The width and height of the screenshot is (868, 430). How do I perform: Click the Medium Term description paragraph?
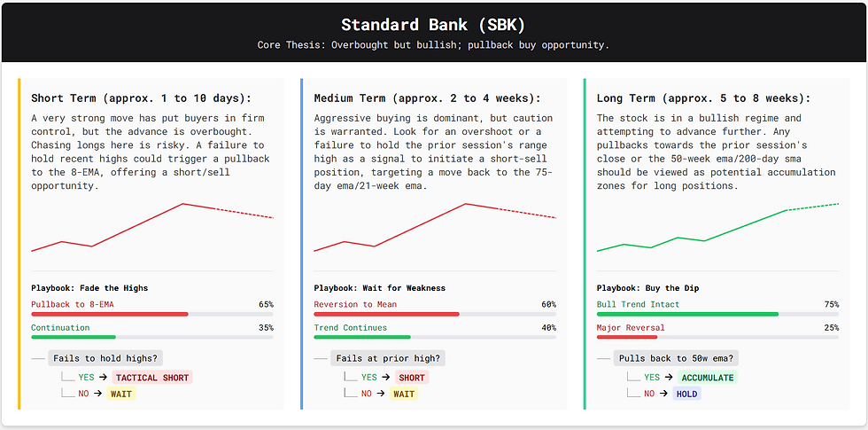coord(433,152)
